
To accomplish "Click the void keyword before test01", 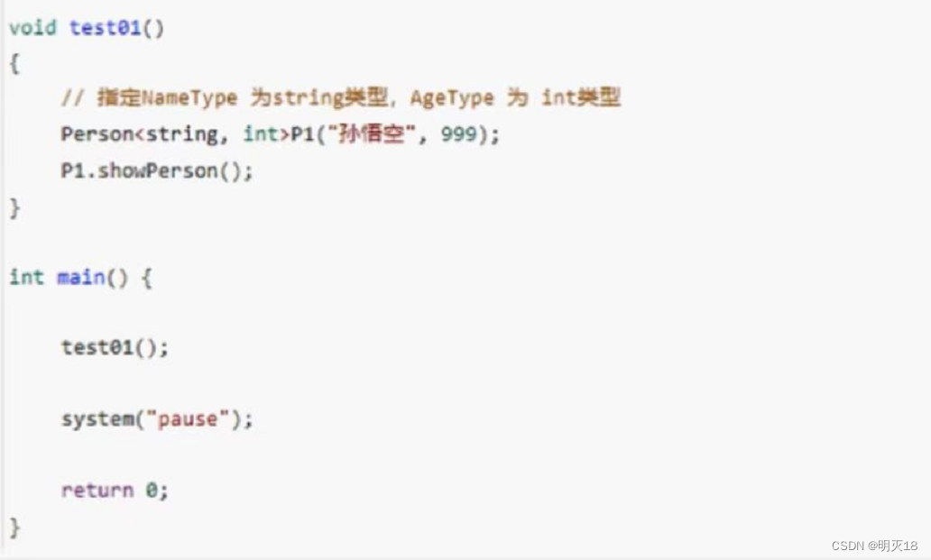I will pos(33,28).
